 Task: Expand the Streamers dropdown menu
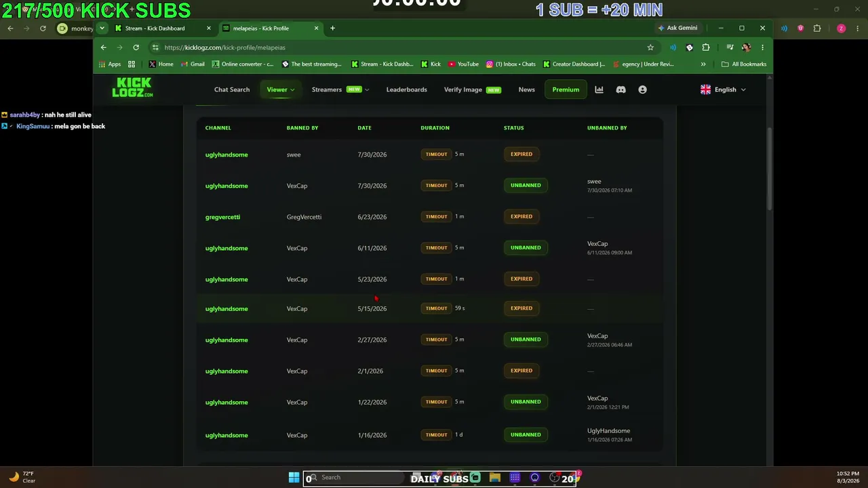click(x=340, y=89)
